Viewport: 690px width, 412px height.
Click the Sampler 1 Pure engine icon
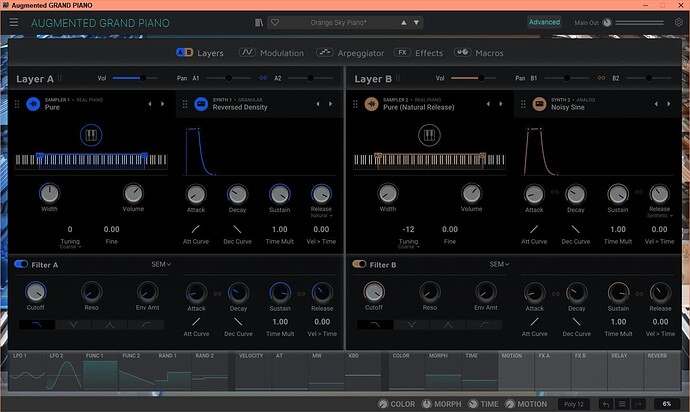coord(33,104)
